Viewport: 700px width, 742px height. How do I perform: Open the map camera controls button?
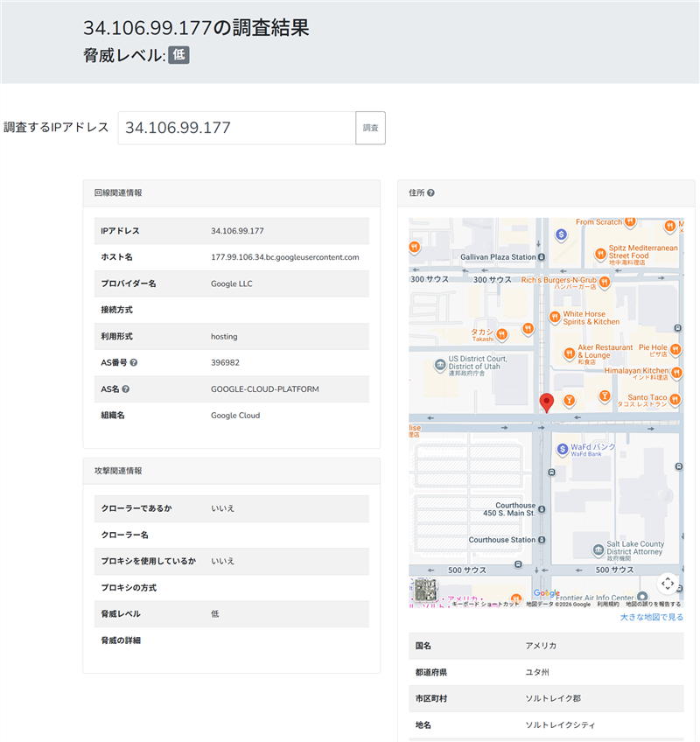(667, 583)
